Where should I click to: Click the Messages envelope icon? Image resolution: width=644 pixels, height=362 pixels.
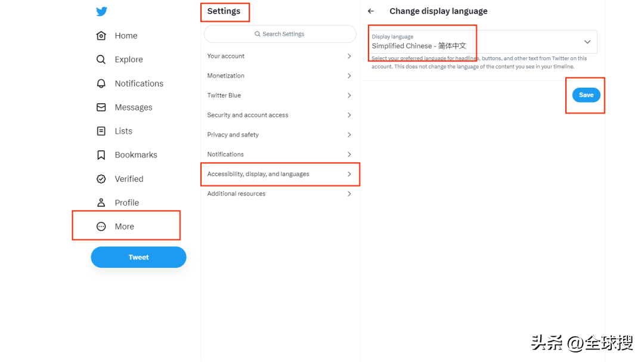[101, 107]
